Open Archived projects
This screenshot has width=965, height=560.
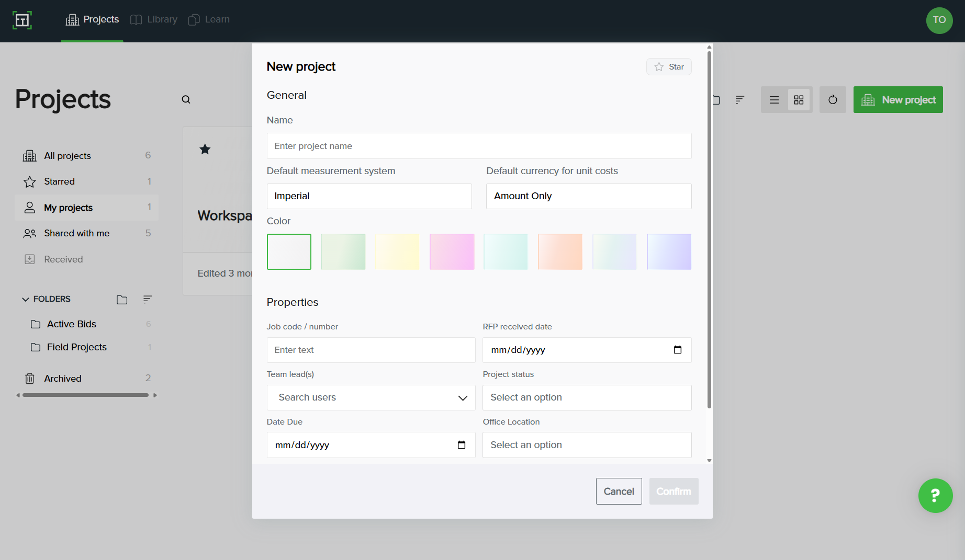(x=87, y=378)
